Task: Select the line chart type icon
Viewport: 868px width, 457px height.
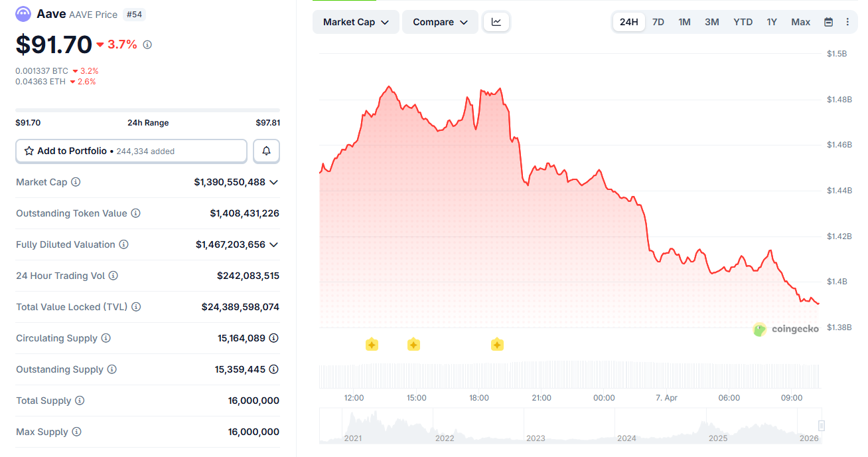Action: [x=496, y=21]
